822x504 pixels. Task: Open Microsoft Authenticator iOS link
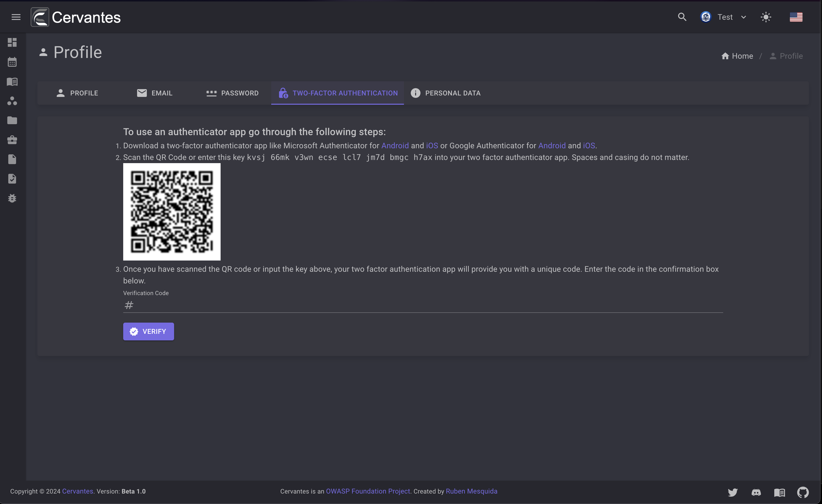(432, 146)
